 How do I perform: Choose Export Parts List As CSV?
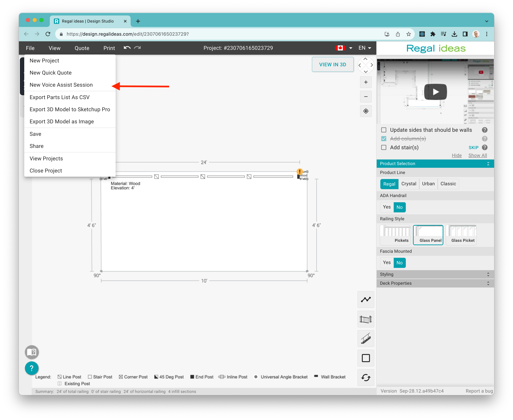(x=70, y=97)
